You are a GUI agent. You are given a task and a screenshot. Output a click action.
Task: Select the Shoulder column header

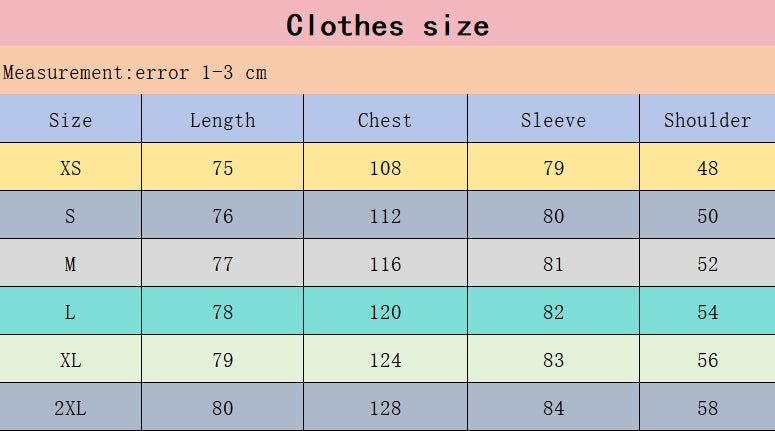pos(707,120)
